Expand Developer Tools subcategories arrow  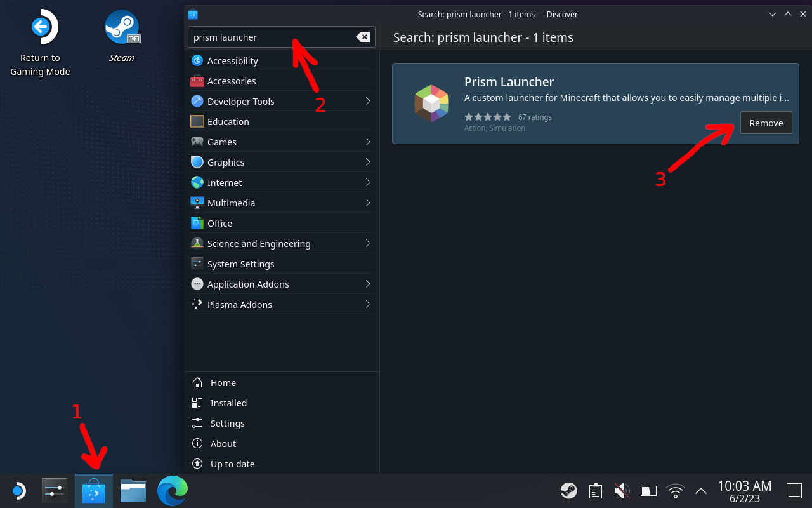pos(368,101)
